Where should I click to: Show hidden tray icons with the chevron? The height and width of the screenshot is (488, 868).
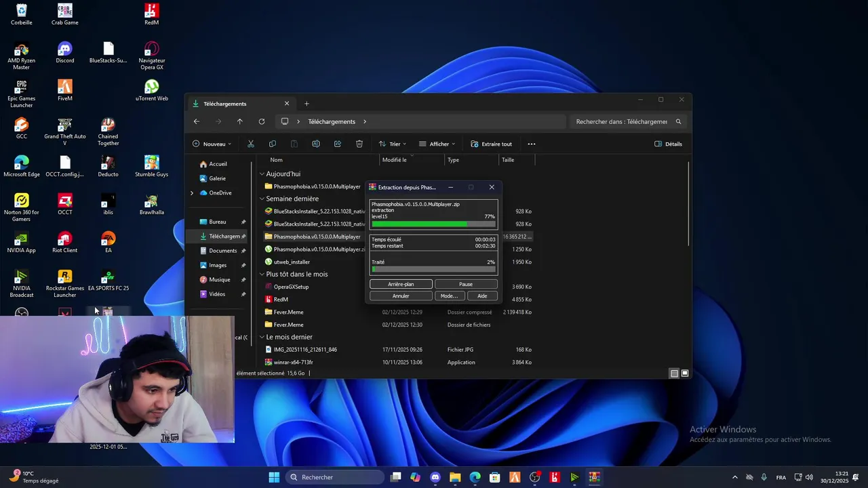(734, 477)
